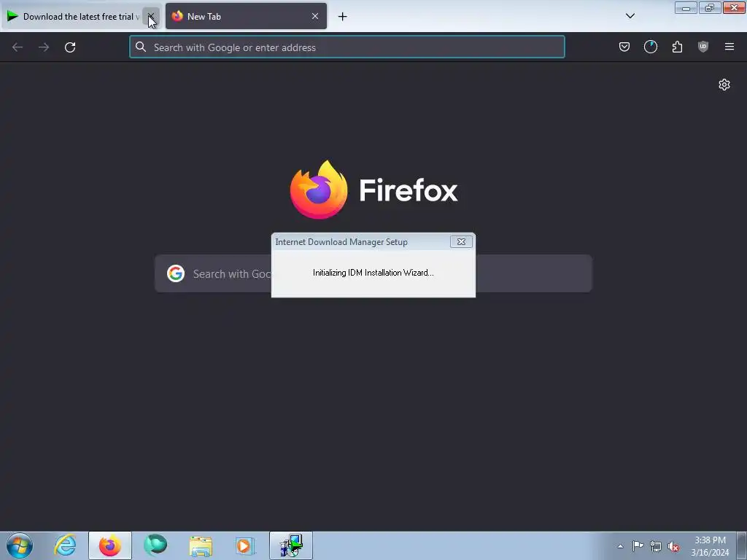The height and width of the screenshot is (560, 747).
Task: Expand the list all tabs chevron
Action: point(630,16)
